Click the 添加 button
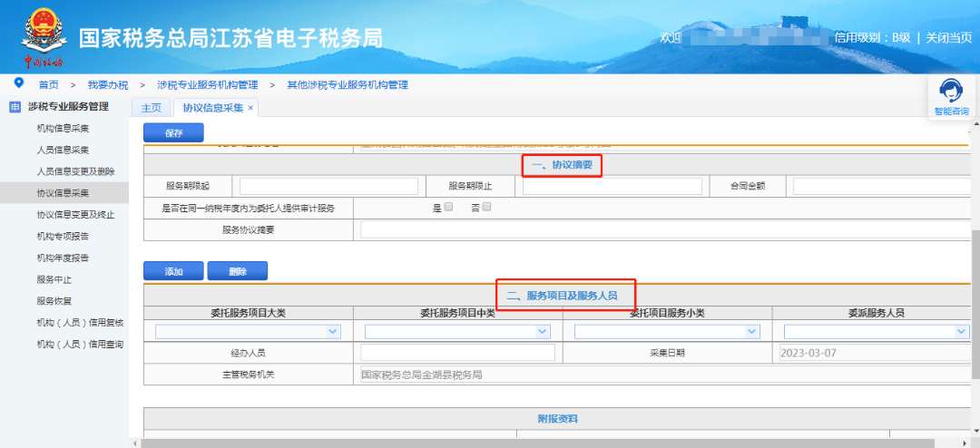This screenshot has height=448, width=980. tap(173, 271)
